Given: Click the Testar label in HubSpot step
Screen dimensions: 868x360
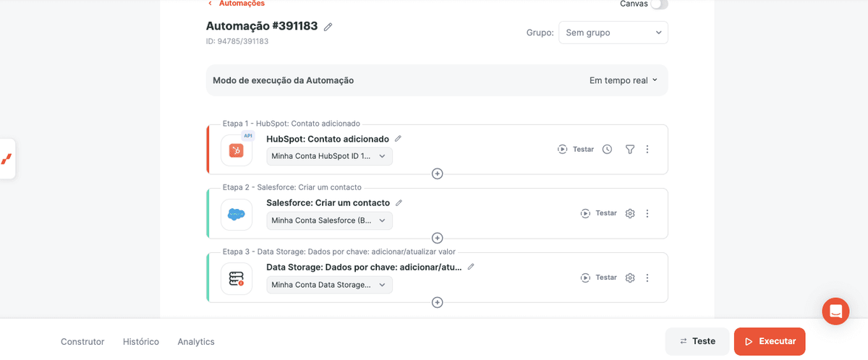Looking at the screenshot, I should [x=583, y=150].
